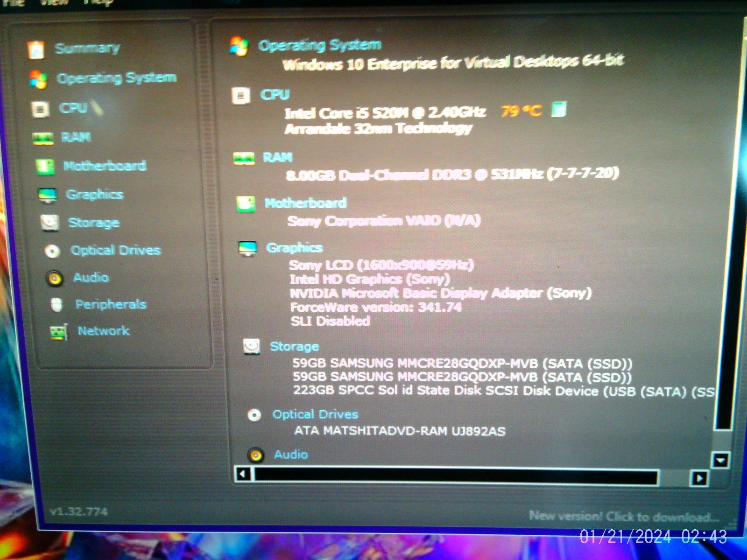Screen dimensions: 747x560
Task: Click the horizontal scrollbar left arrow
Action: point(242,475)
